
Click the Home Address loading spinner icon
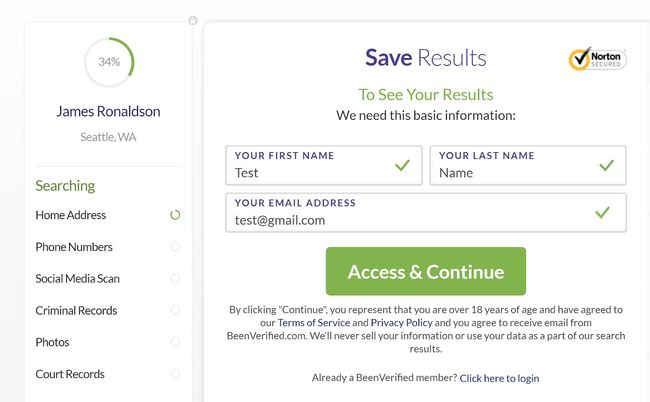tap(175, 215)
